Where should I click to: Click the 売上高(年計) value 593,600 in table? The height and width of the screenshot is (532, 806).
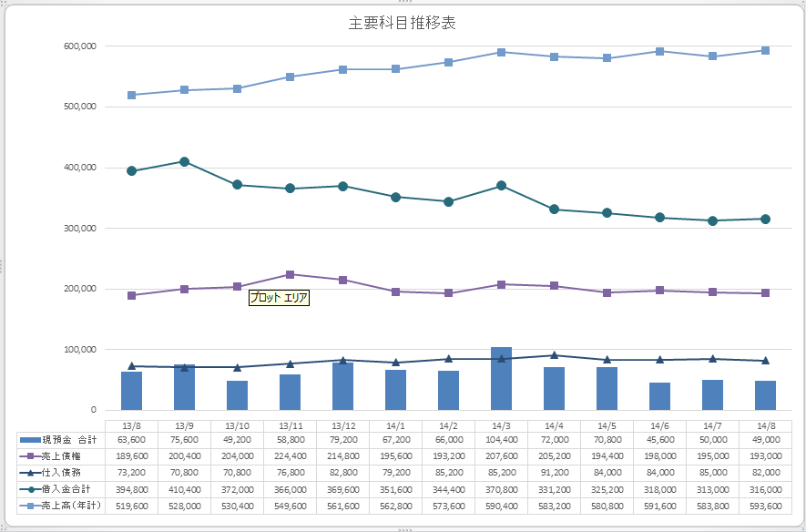click(x=765, y=505)
